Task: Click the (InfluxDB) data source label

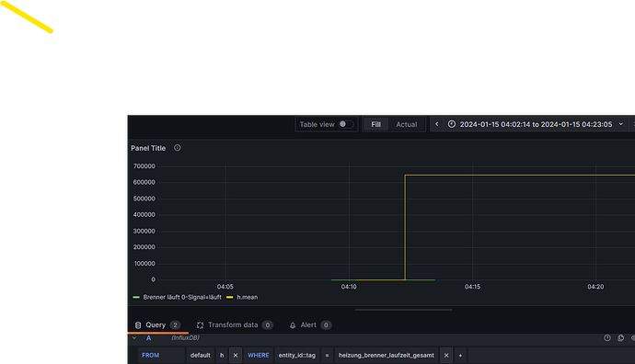Action: [186, 337]
